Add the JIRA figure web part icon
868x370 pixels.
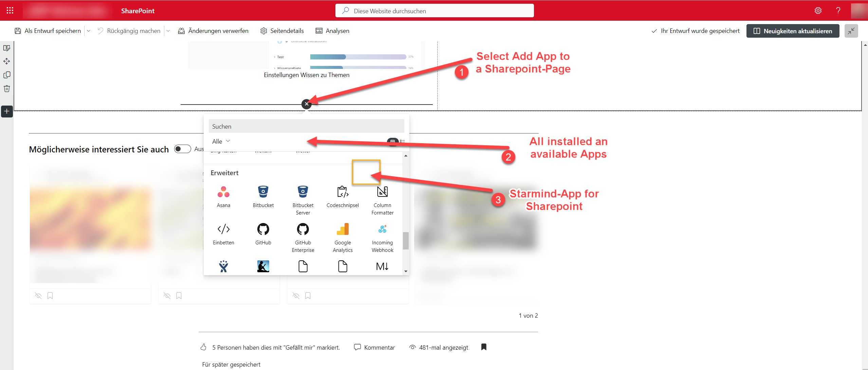(x=223, y=266)
